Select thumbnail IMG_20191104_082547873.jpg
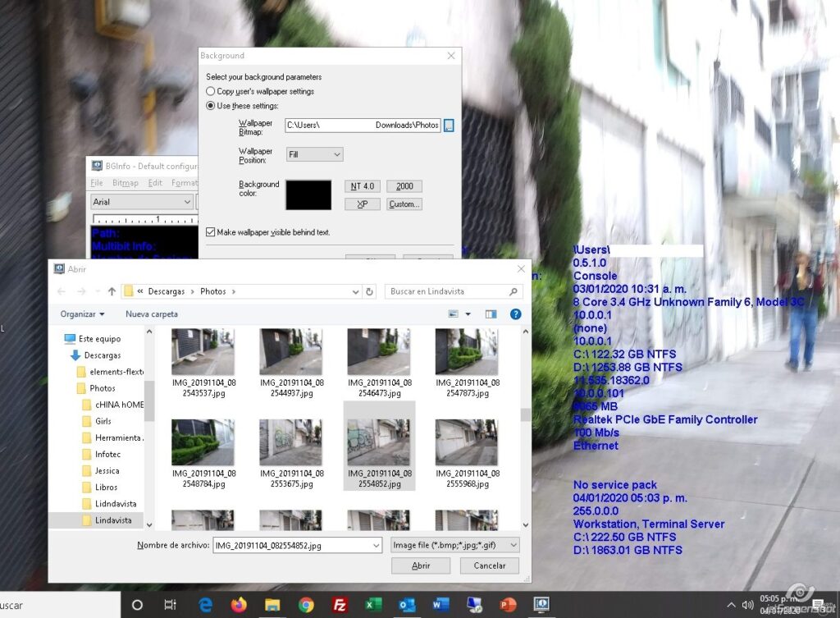Screen dimensions: 840x618 click(468, 363)
